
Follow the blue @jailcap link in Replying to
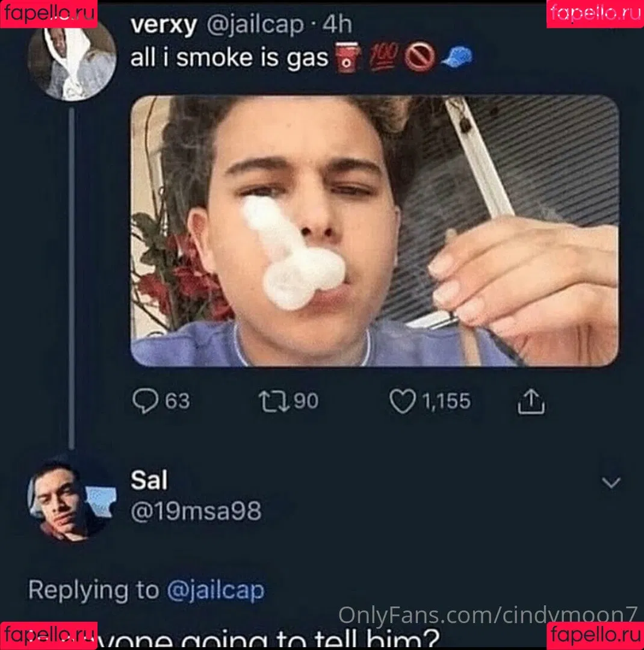point(215,590)
